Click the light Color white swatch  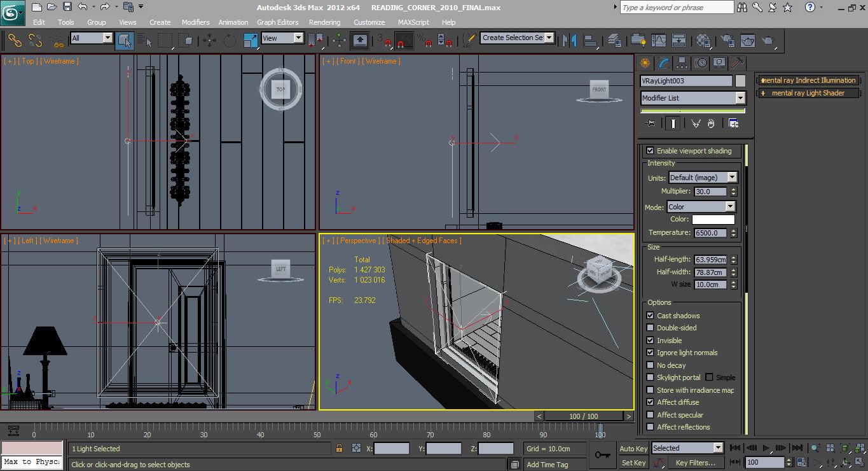(713, 220)
